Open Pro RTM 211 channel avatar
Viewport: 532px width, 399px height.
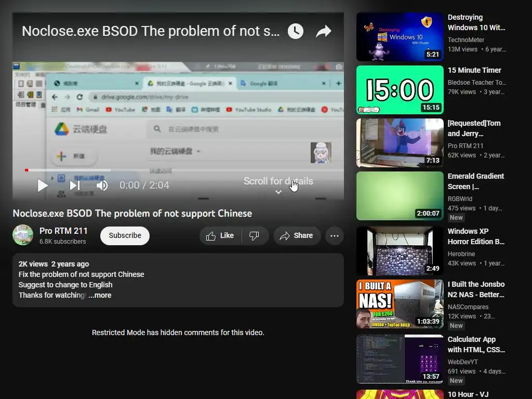tap(23, 235)
